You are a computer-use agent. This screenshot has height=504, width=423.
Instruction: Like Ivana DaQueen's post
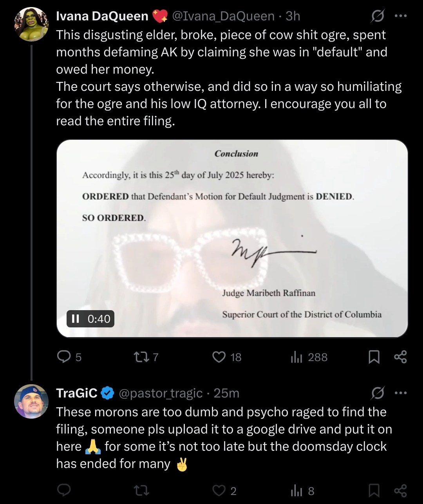(219, 357)
